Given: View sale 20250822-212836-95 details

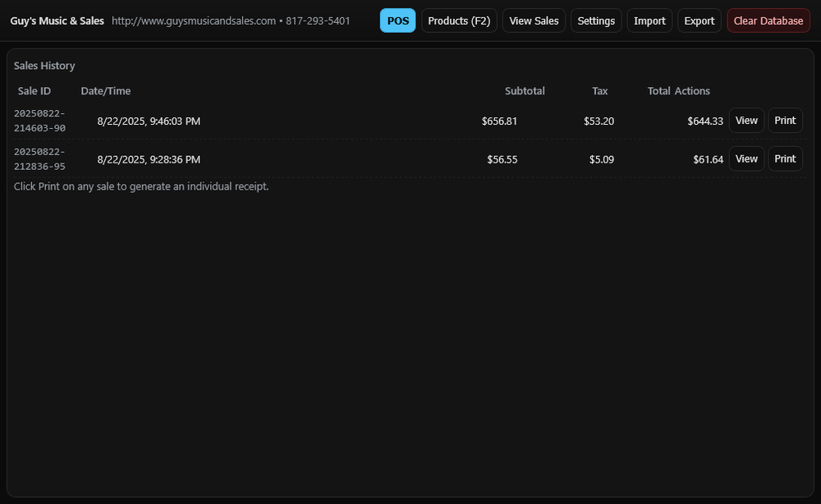Looking at the screenshot, I should coord(745,158).
